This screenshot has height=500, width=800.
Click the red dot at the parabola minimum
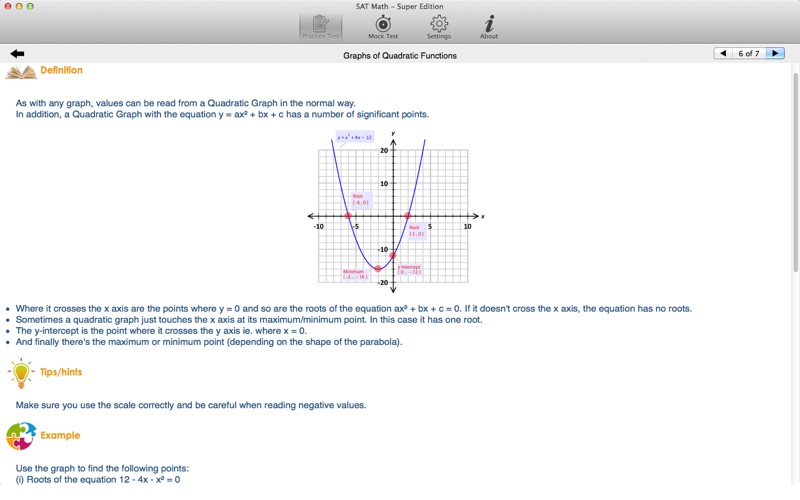click(378, 268)
